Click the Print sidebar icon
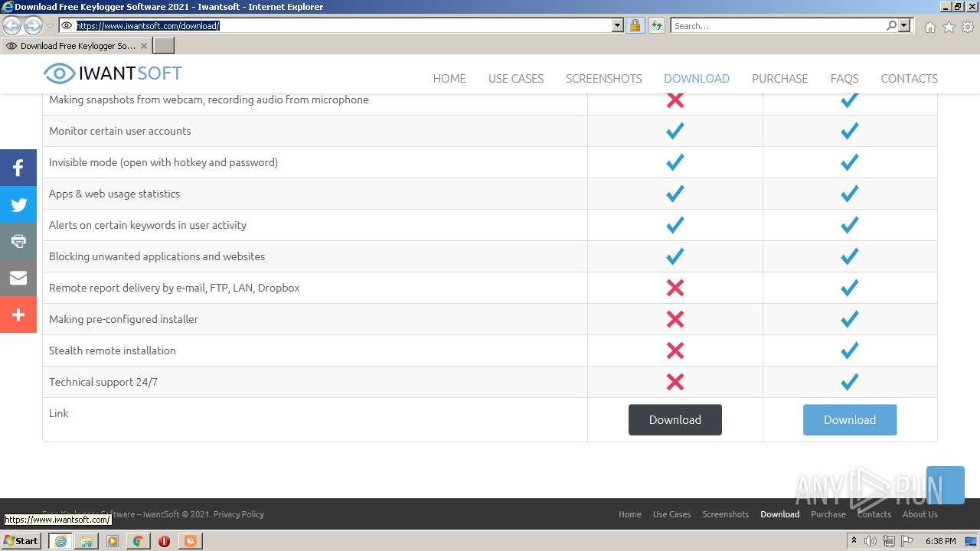This screenshot has width=980, height=551. (18, 241)
